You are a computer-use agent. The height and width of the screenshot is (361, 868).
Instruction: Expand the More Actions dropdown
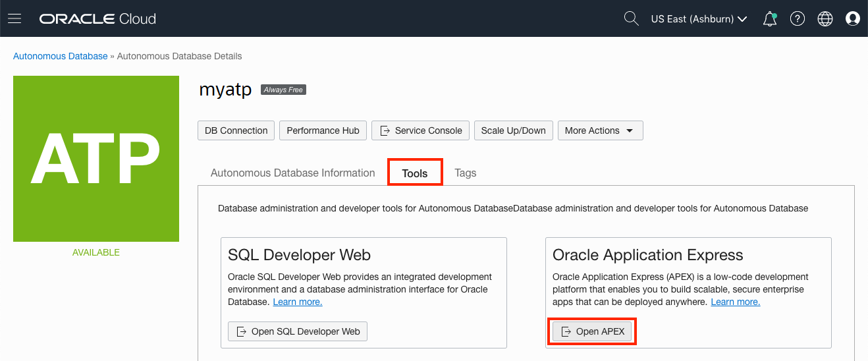600,130
